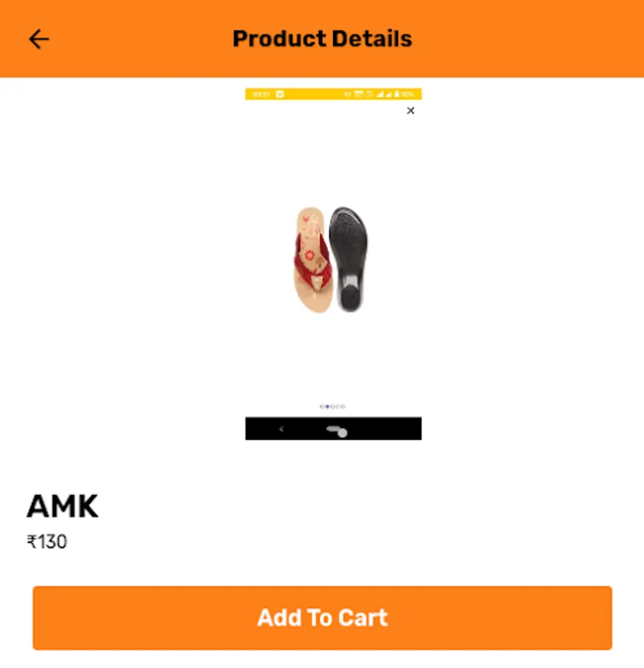The image size is (644, 668).
Task: Click the AMK product name
Action: (x=62, y=506)
